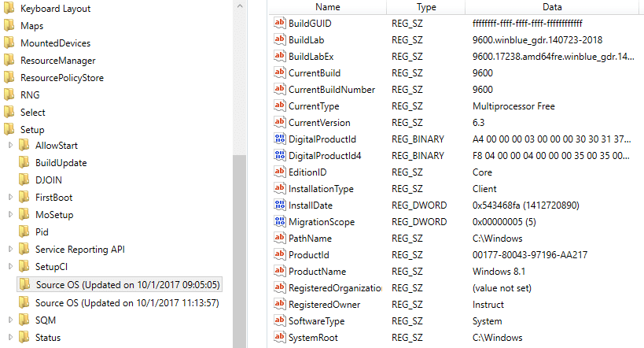Expand the FirstBoot key
The width and height of the screenshot is (644, 348).
[x=11, y=197]
